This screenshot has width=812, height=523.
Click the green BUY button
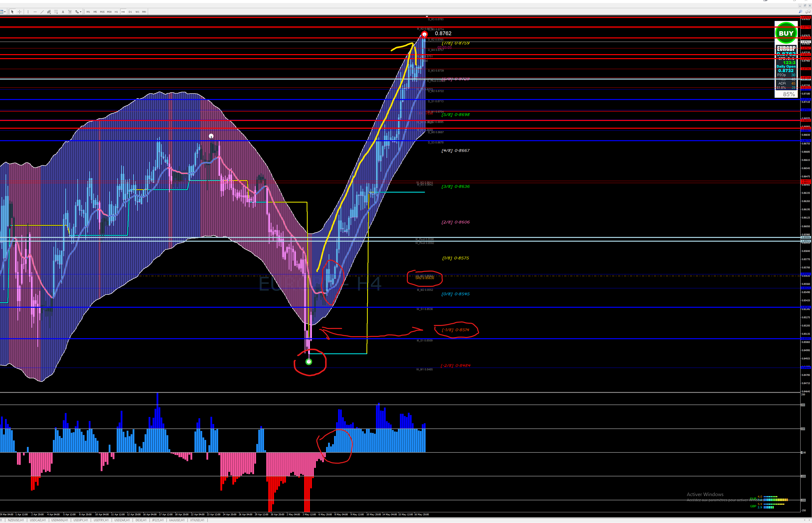786,33
